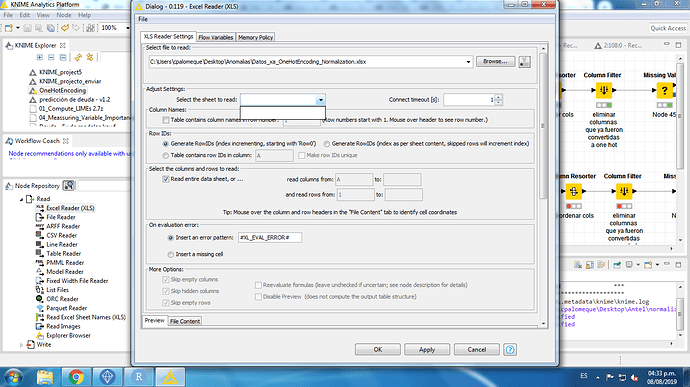This screenshot has width=690, height=387.
Task: Select CSV Reader node icon
Action: click(x=39, y=235)
